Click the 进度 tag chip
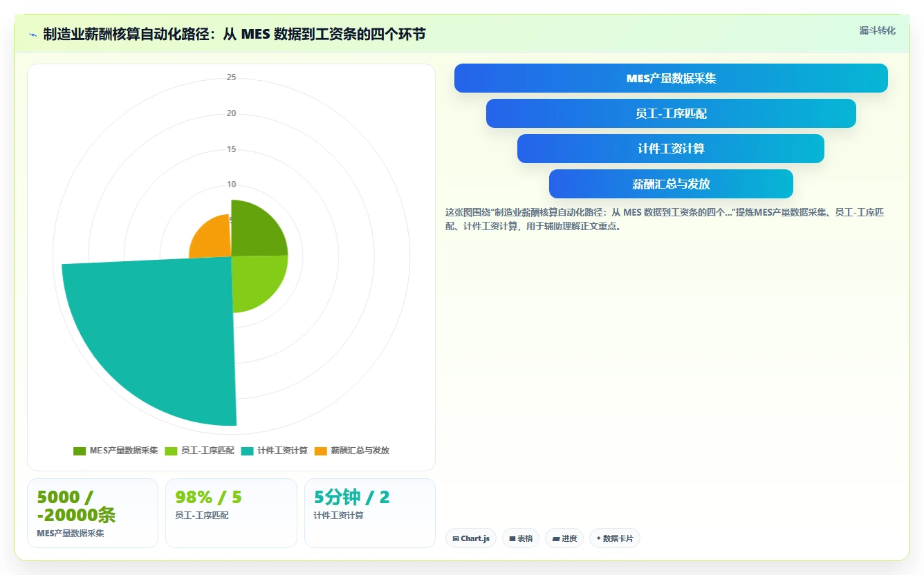 tap(564, 538)
